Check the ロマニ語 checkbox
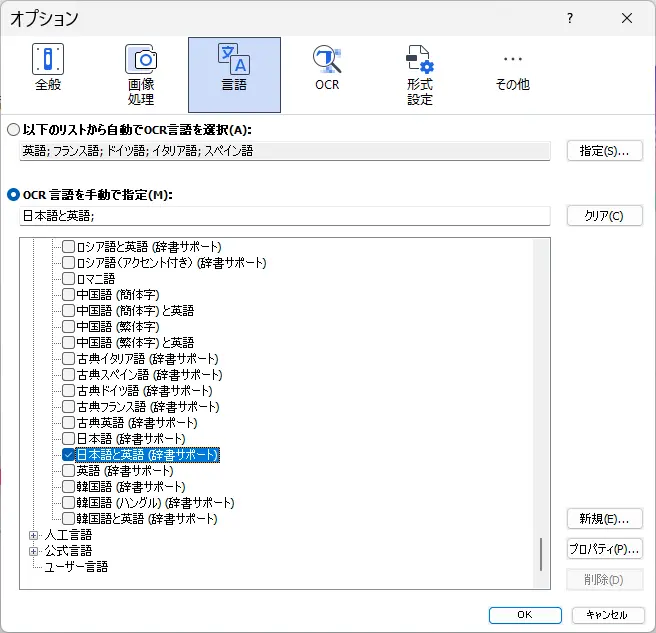 68,278
